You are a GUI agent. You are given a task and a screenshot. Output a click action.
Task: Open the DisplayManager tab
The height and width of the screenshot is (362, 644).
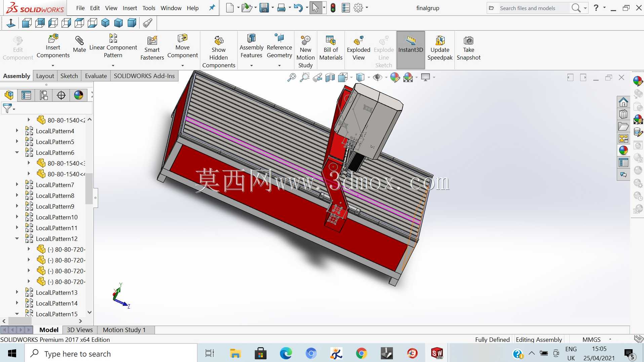pos(79,95)
